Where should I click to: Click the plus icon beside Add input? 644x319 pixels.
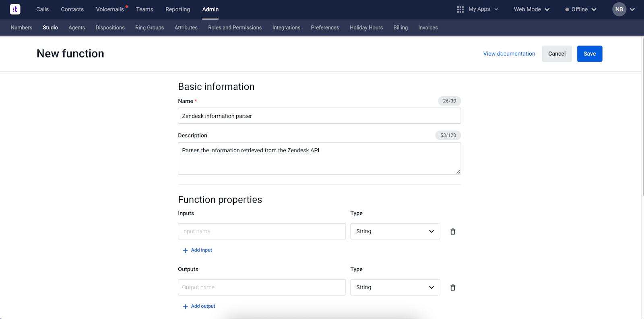[x=185, y=251]
